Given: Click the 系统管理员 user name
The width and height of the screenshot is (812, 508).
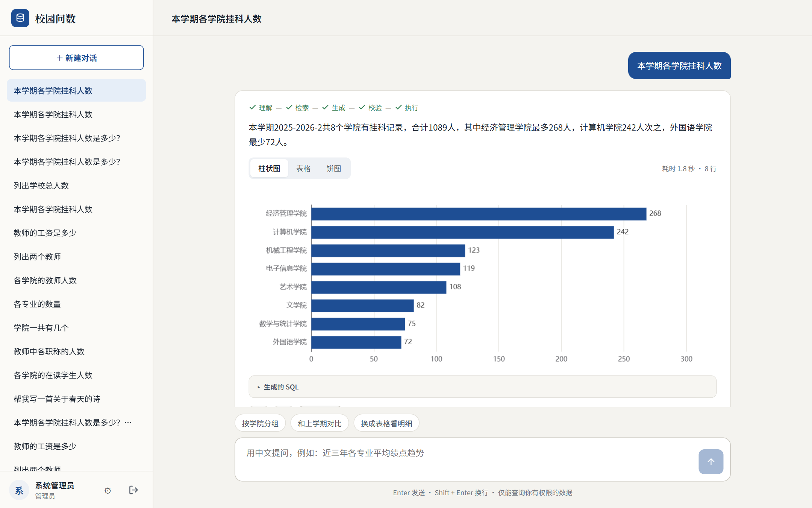Looking at the screenshot, I should 55,485.
